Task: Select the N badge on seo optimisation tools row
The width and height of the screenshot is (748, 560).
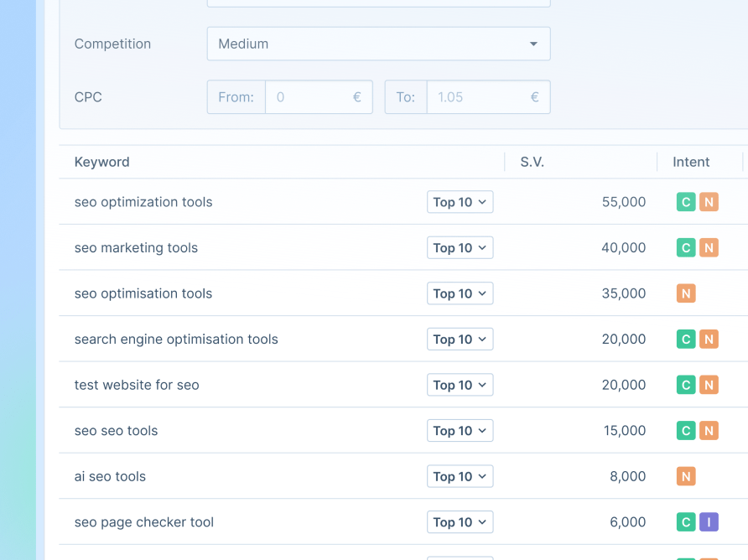Action: pos(685,293)
